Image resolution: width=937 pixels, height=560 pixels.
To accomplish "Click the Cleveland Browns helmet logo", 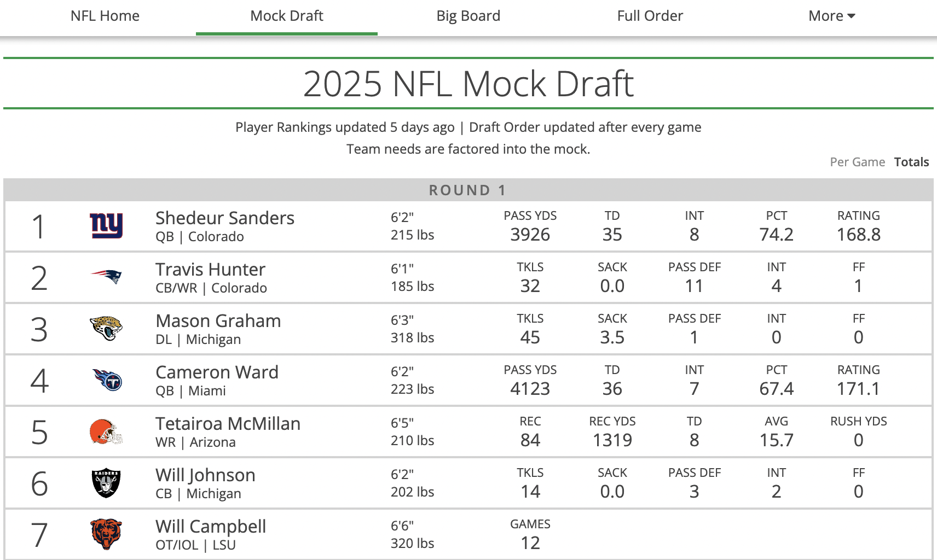I will point(106,431).
